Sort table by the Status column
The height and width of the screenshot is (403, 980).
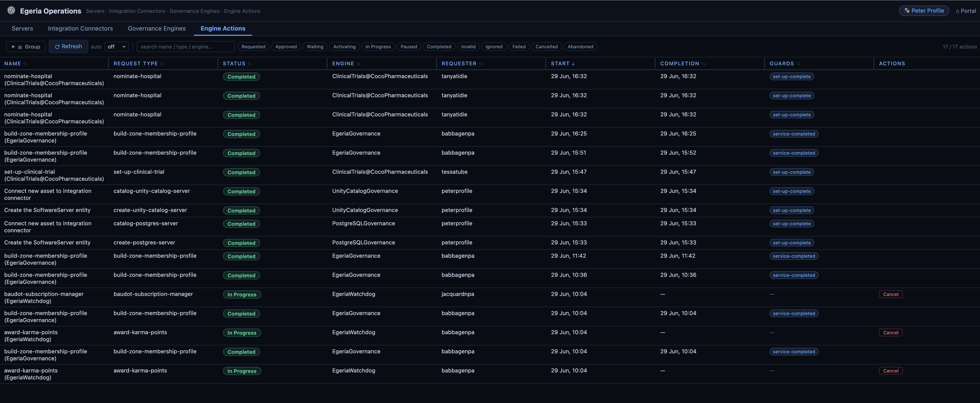237,63
